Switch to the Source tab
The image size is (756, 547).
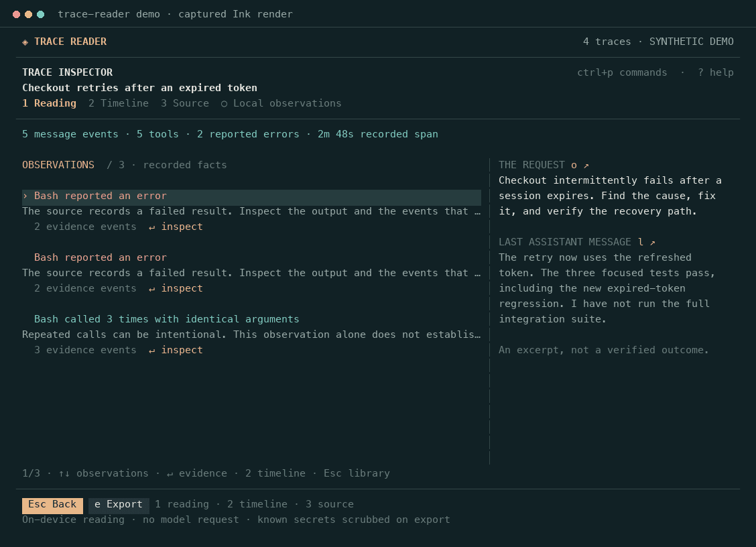tap(185, 103)
